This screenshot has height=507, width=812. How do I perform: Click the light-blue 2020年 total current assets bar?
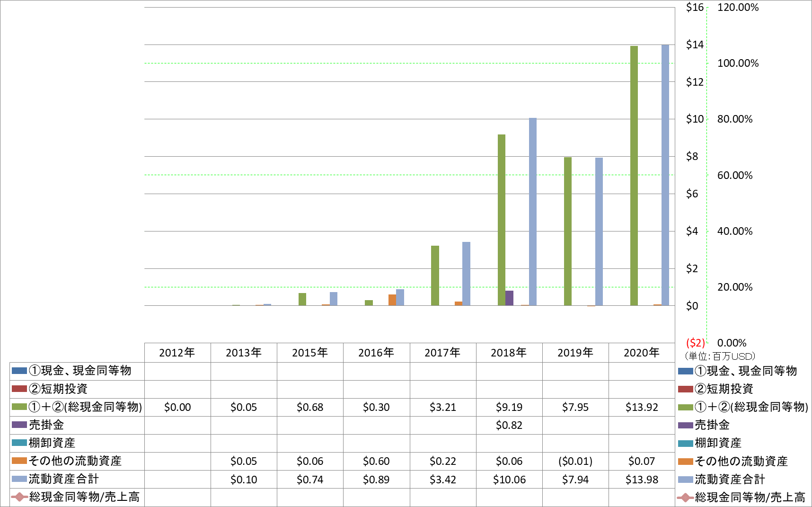pyautogui.click(x=665, y=175)
